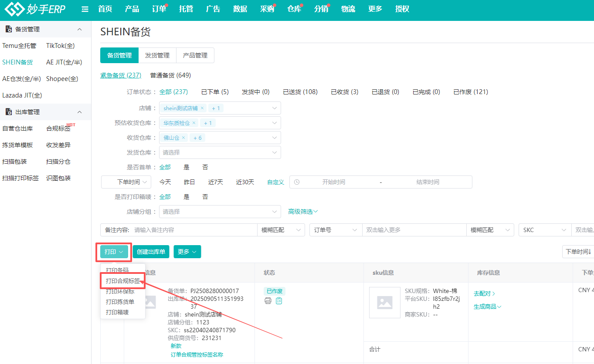594x364 pixels.
Task: Open the 仓库 menu
Action: (x=294, y=9)
